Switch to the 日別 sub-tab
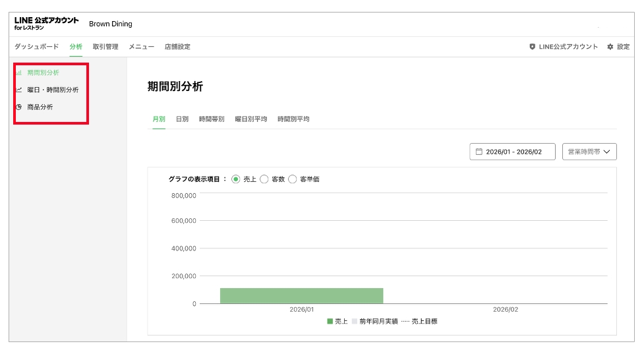Screen dimensions: 644x352 [x=182, y=119]
